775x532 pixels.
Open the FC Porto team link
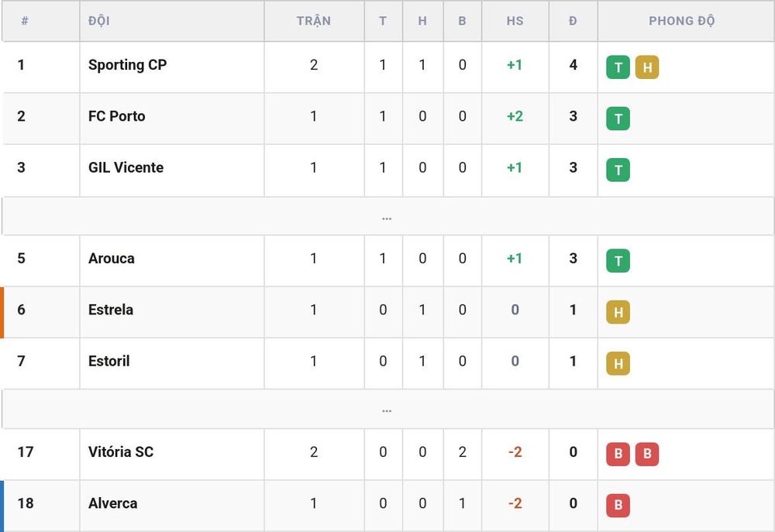117,116
